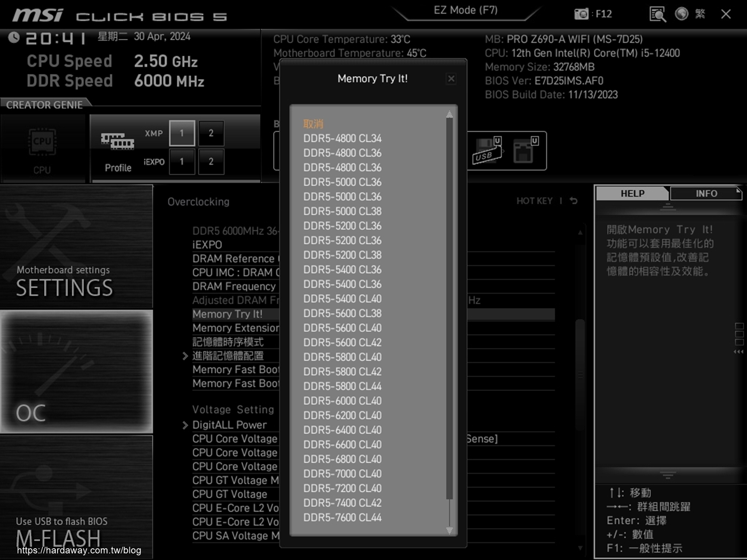747x560 pixels.
Task: Open the BIOS search magnifier icon
Action: pos(658,14)
